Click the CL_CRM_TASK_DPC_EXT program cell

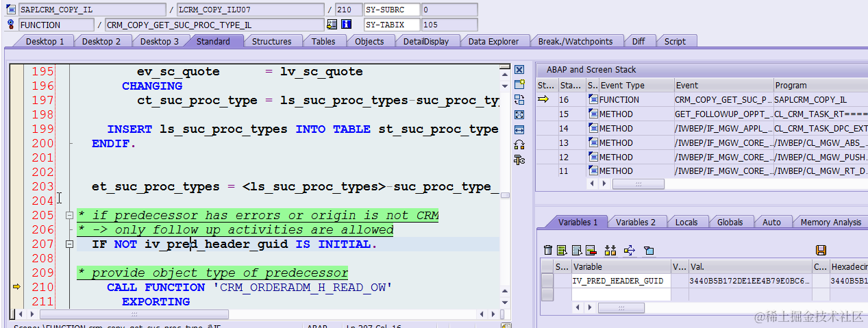pyautogui.click(x=821, y=129)
